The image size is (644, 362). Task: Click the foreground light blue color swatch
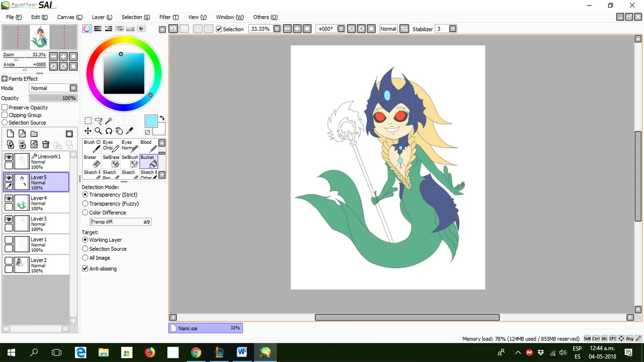tap(151, 121)
